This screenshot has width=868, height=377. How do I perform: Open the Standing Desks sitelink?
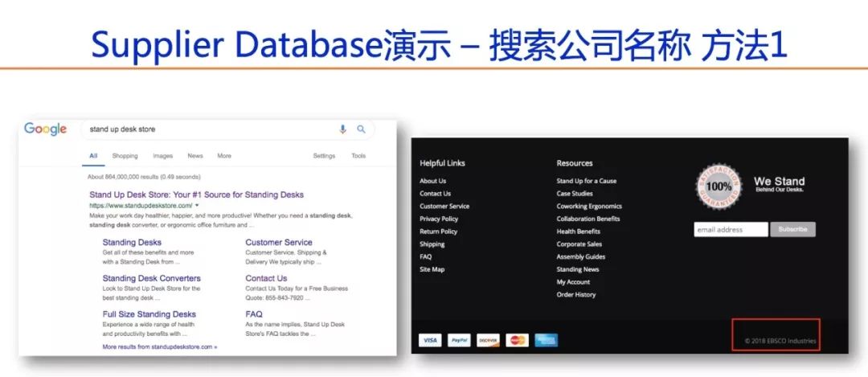tap(132, 243)
